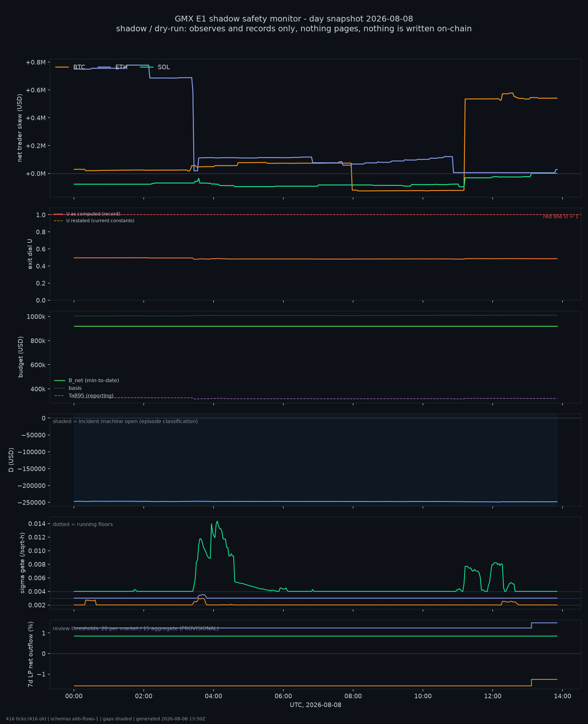Click legend entry 'B_net (min-to-date)'

[x=94, y=380]
